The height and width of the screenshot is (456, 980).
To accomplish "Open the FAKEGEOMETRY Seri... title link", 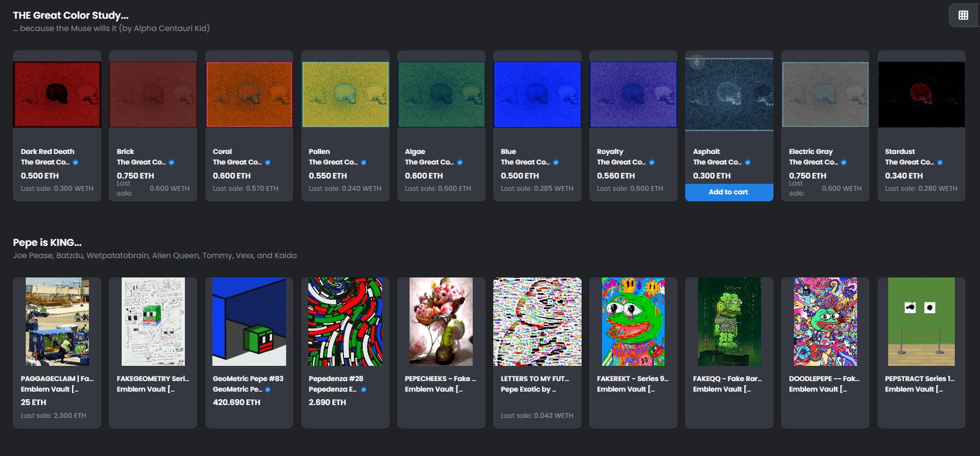I will 153,379.
